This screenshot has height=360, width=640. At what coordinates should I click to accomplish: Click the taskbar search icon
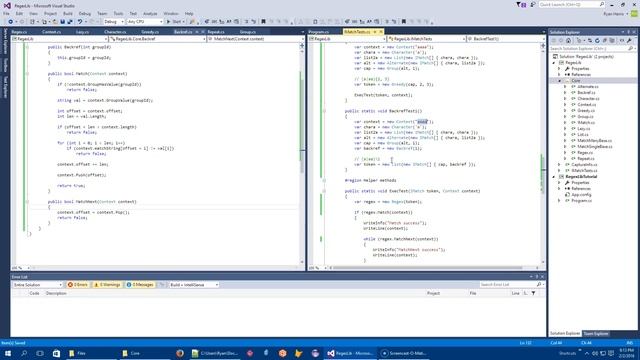pyautogui.click(x=24, y=353)
